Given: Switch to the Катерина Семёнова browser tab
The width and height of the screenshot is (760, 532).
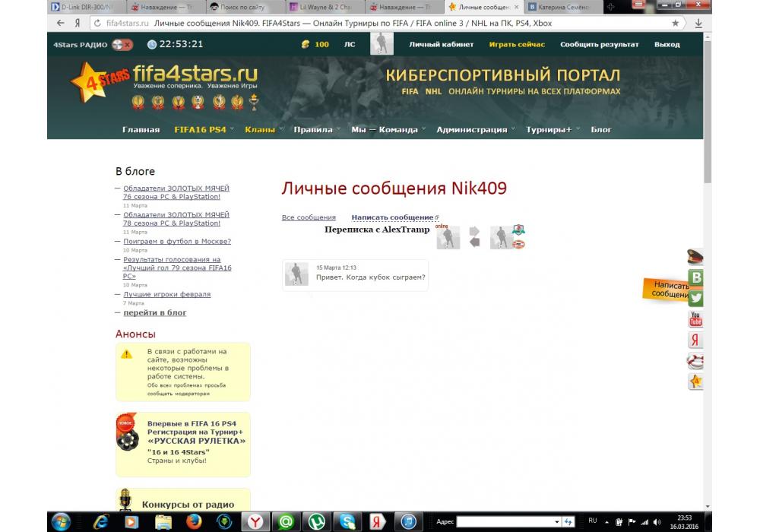Looking at the screenshot, I should click(x=563, y=7).
